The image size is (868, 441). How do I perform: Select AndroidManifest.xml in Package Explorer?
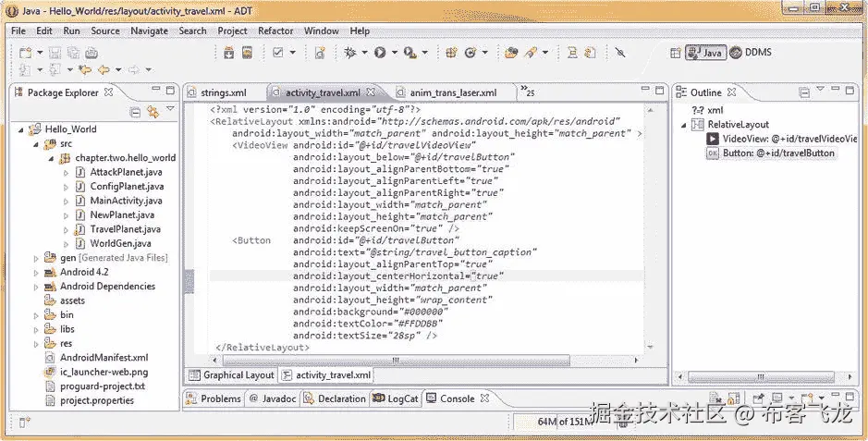click(104, 358)
